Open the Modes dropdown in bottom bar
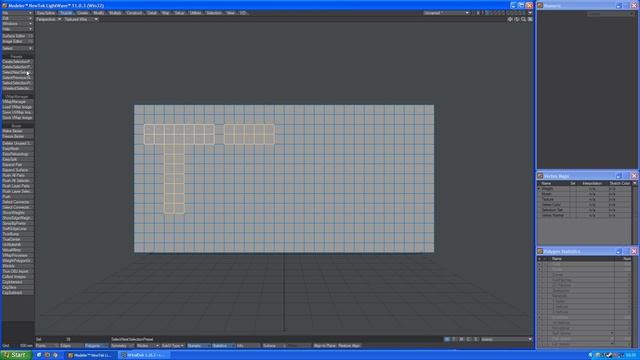This screenshot has height=360, width=640. (x=147, y=346)
